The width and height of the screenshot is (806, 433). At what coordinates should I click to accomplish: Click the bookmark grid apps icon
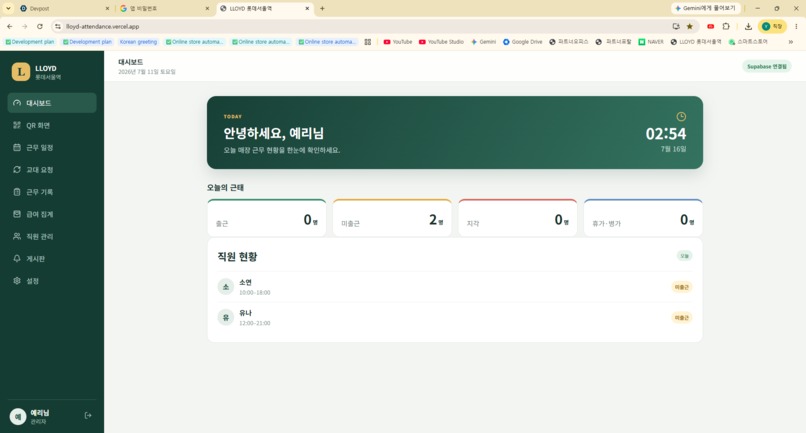(x=368, y=42)
